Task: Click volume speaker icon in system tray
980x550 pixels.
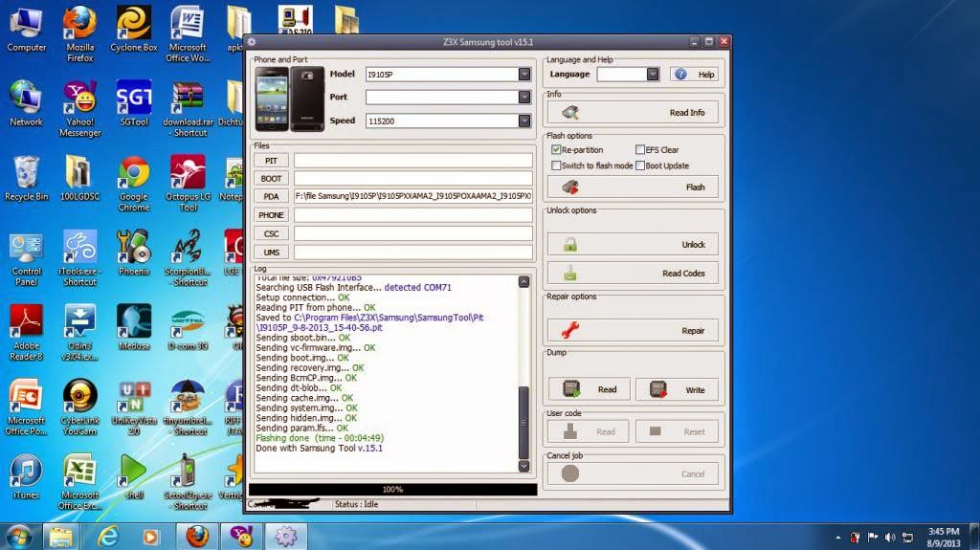Action: point(890,537)
